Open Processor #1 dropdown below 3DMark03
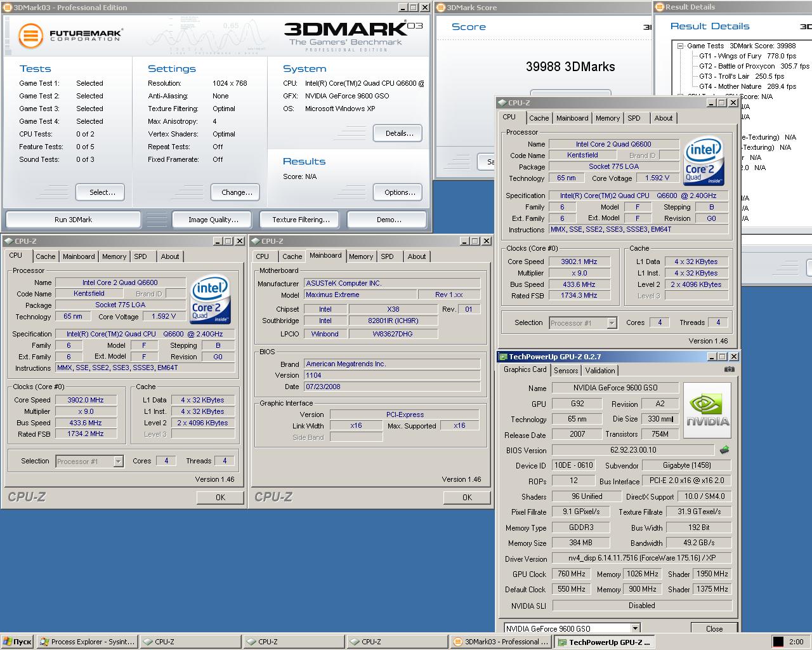This screenshot has height=650, width=812. pyautogui.click(x=118, y=461)
